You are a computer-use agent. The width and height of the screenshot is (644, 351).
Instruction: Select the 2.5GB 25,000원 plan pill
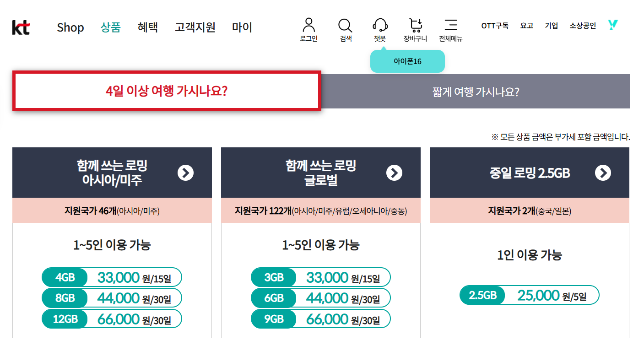coord(530,295)
